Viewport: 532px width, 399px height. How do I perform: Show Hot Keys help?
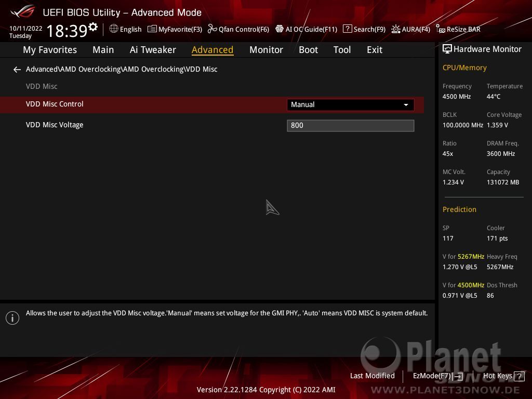click(503, 376)
